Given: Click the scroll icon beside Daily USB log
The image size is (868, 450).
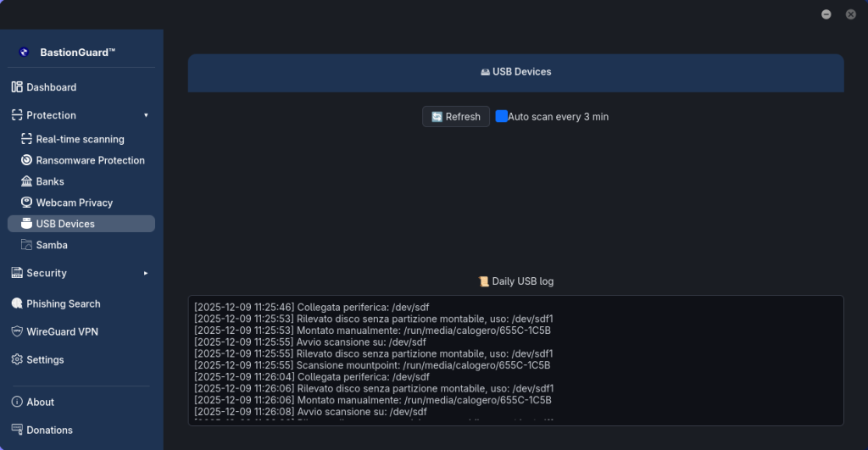Looking at the screenshot, I should pyautogui.click(x=484, y=281).
